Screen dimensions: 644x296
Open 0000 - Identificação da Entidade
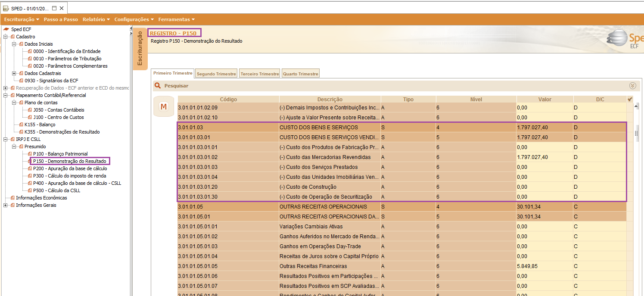[67, 51]
